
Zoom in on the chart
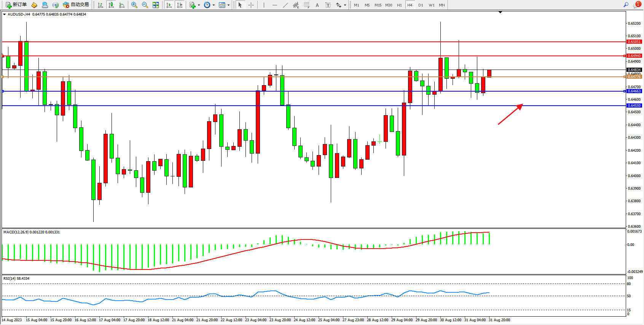[134, 5]
